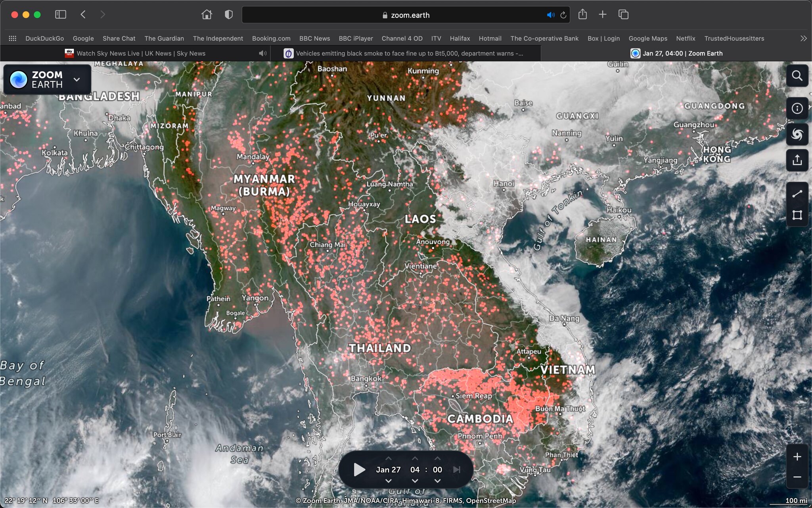This screenshot has width=812, height=508.
Task: Expand the Zoom Earth logo menu
Action: [77, 79]
